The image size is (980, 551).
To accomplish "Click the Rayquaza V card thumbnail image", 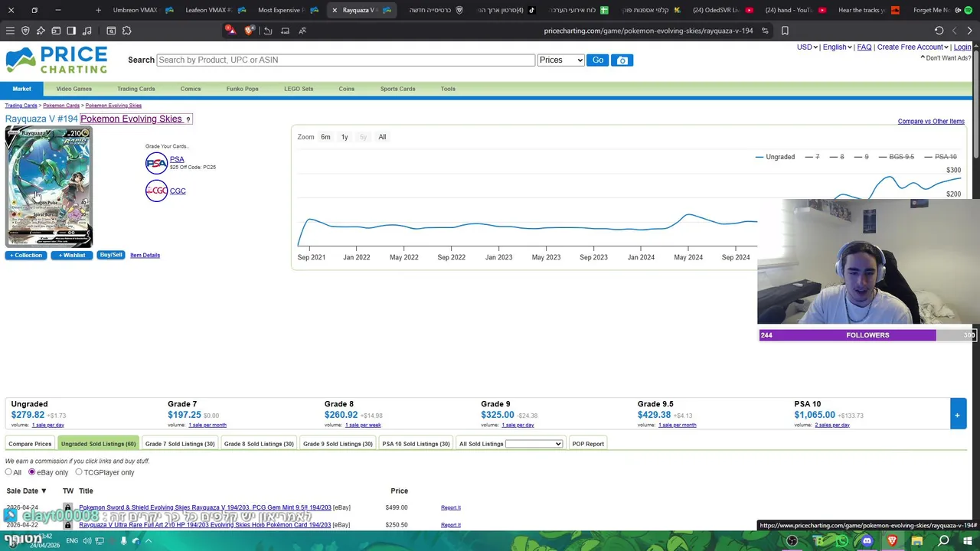I will click(48, 187).
